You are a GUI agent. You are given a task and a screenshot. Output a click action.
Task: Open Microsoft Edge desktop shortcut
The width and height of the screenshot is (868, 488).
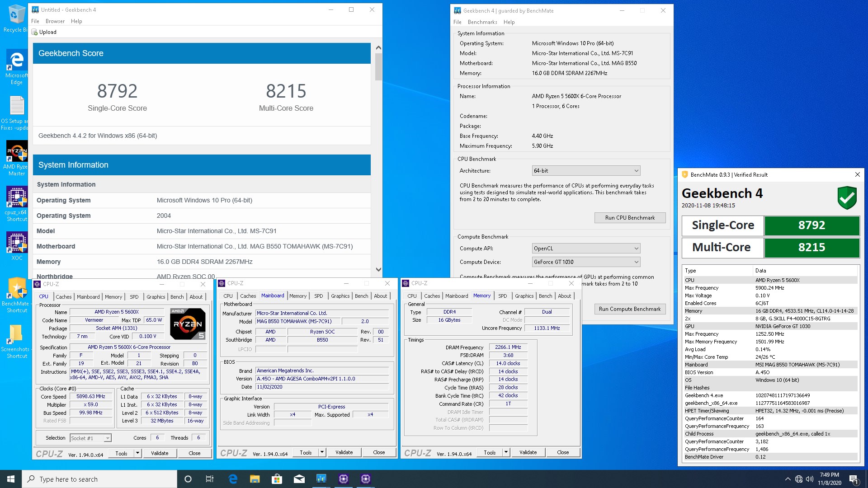tap(16, 66)
